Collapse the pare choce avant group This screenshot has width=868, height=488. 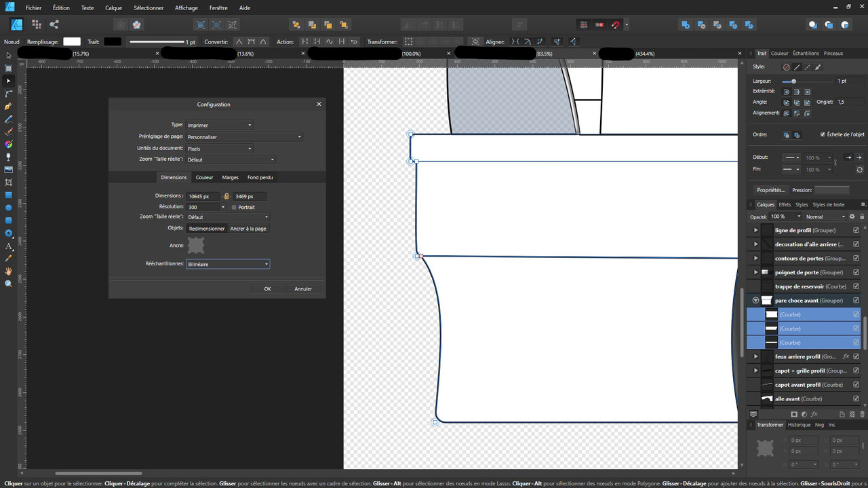755,300
